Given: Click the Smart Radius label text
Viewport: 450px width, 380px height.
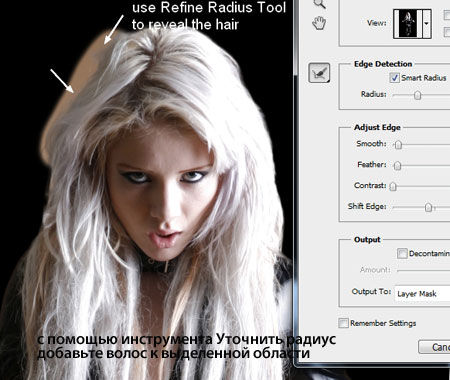Looking at the screenshot, I should pos(424,78).
